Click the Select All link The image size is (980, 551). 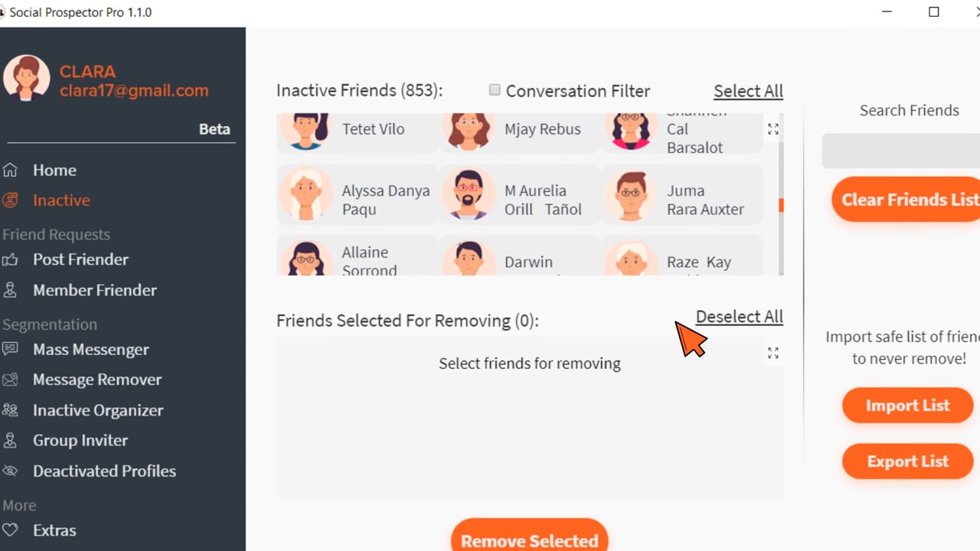747,91
